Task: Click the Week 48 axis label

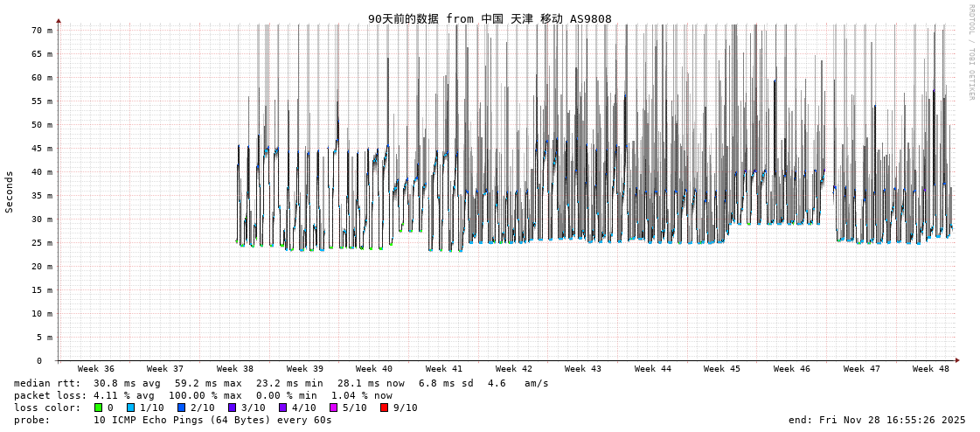Action: click(x=931, y=369)
